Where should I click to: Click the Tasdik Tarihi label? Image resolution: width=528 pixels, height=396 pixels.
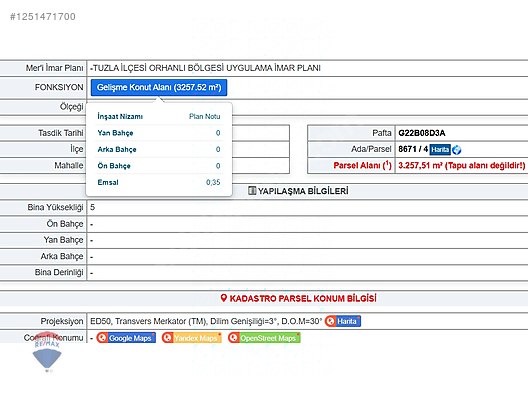pyautogui.click(x=61, y=133)
